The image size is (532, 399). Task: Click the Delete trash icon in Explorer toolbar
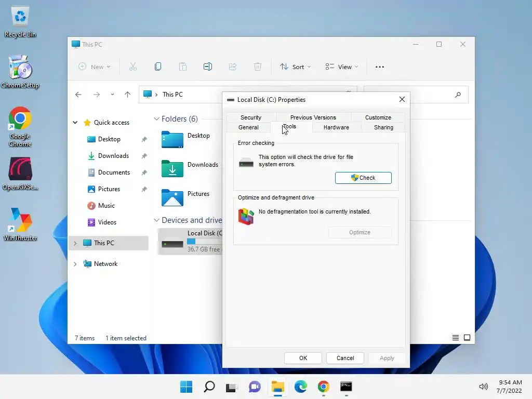tap(258, 67)
